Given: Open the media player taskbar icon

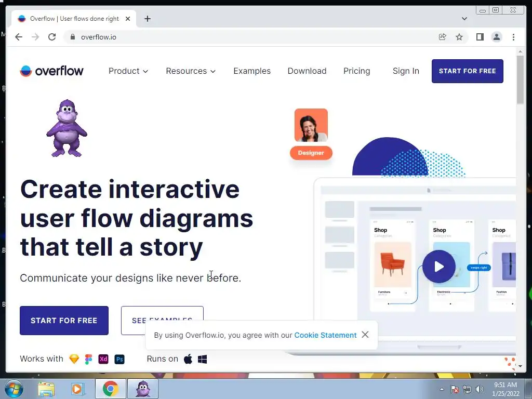Looking at the screenshot, I should [77, 389].
